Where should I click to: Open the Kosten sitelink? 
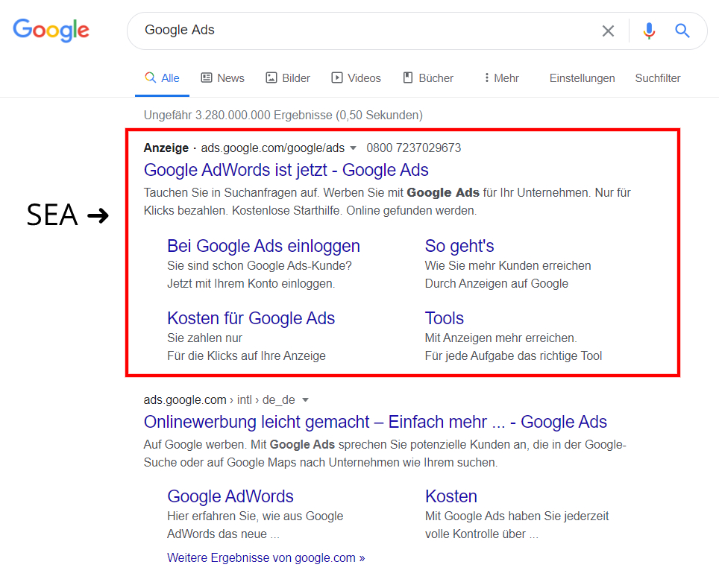(x=451, y=496)
